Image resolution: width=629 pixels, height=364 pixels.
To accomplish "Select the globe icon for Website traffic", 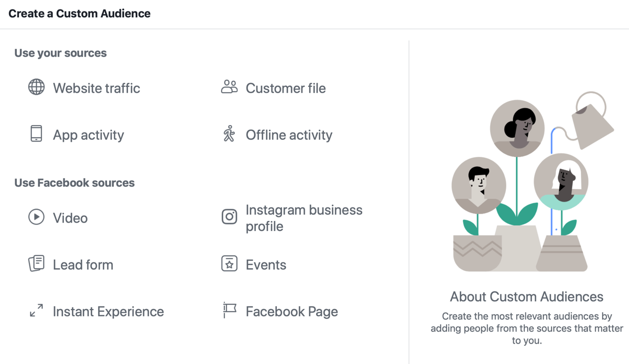I will [36, 88].
